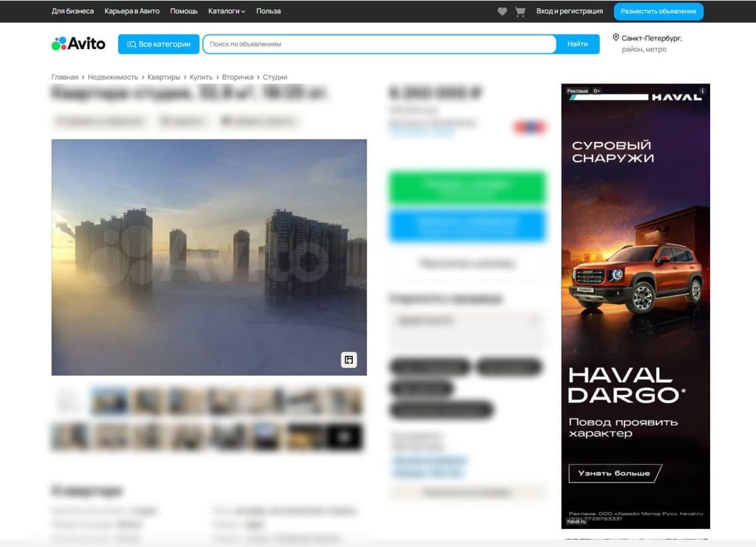Image resolution: width=756 pixels, height=547 pixels.
Task: Open the shopping cart icon
Action: pyautogui.click(x=520, y=11)
